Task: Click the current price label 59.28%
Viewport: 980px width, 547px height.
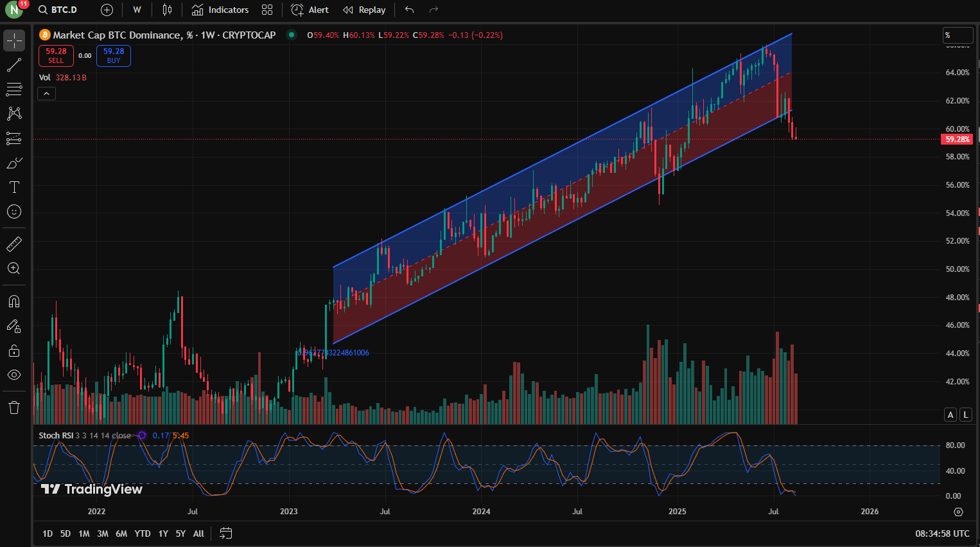Action: pos(957,139)
